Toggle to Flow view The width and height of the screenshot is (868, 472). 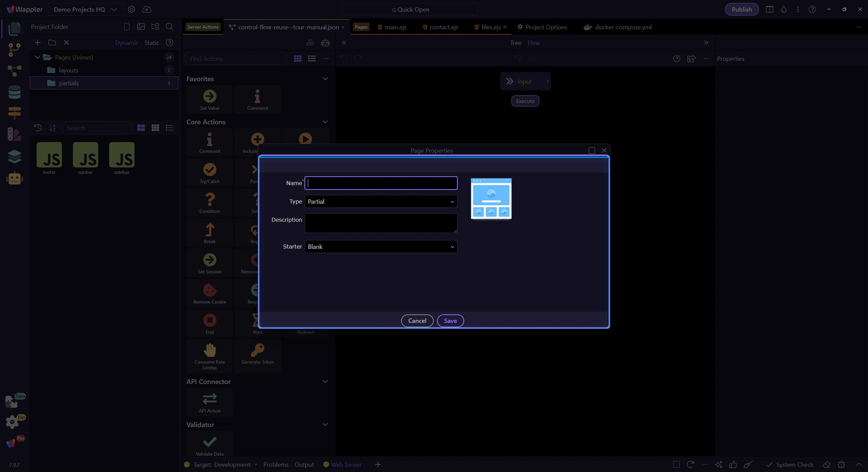533,43
